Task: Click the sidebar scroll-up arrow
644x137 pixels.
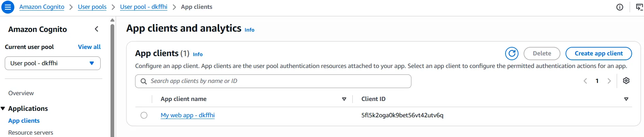Action: tap(112, 20)
